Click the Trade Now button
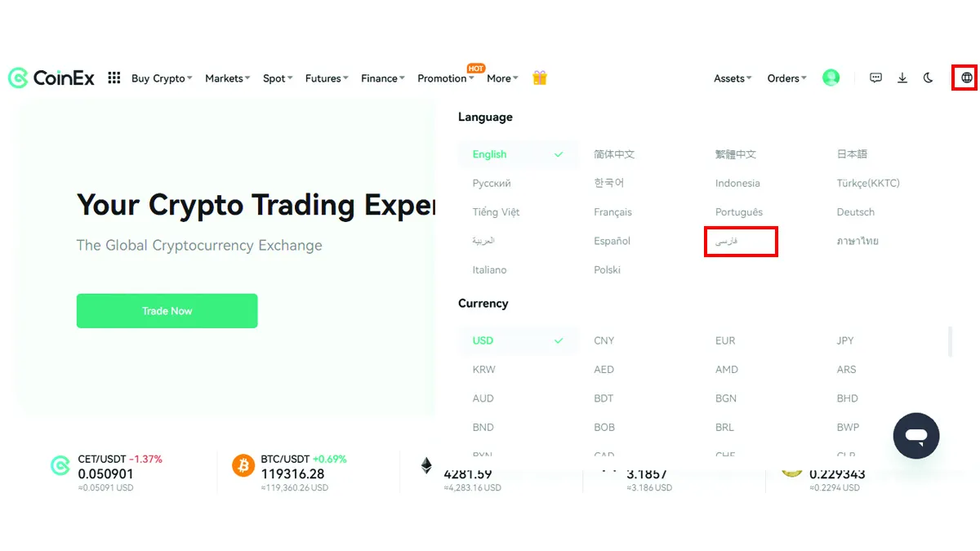The height and width of the screenshot is (551, 980). tap(167, 311)
